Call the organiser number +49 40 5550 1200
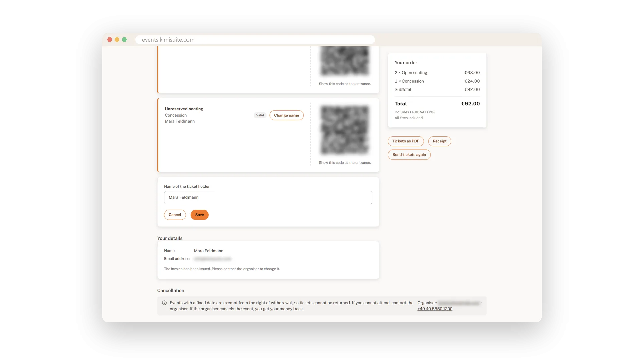This screenshot has width=644, height=362. point(435,309)
